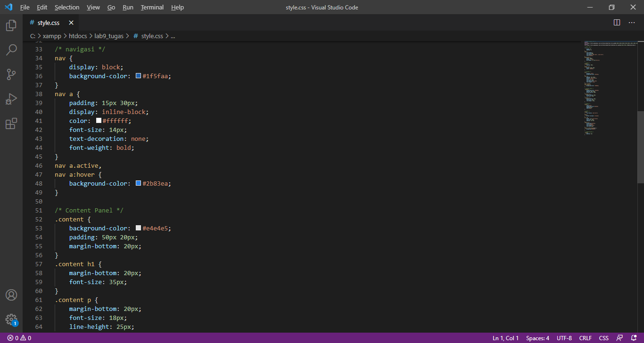This screenshot has width=644, height=343.
Task: Open the File menu
Action: click(25, 8)
